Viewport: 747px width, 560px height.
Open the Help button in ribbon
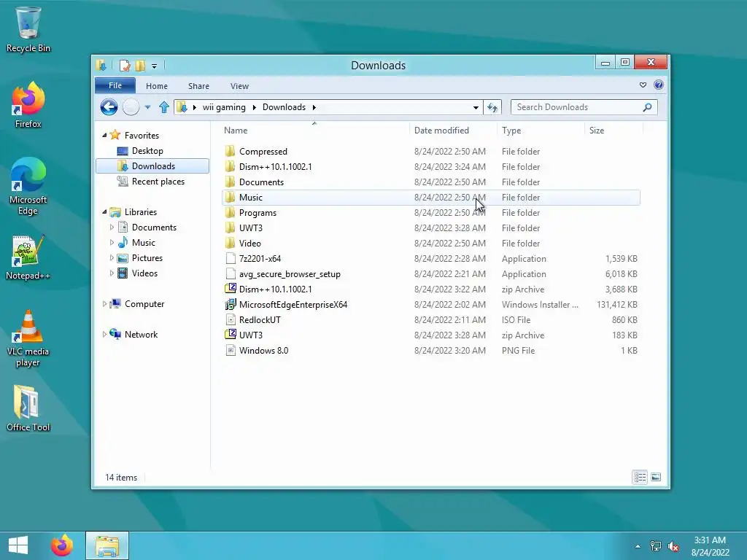(x=659, y=85)
